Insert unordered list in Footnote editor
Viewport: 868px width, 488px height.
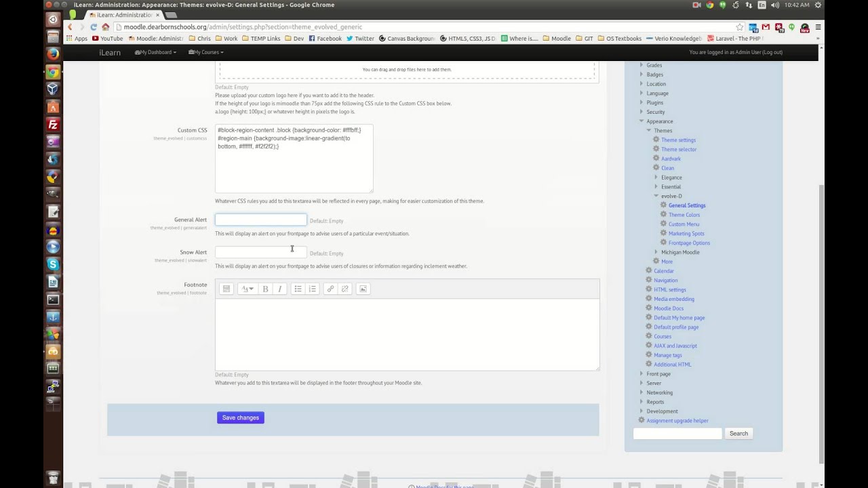pos(298,289)
